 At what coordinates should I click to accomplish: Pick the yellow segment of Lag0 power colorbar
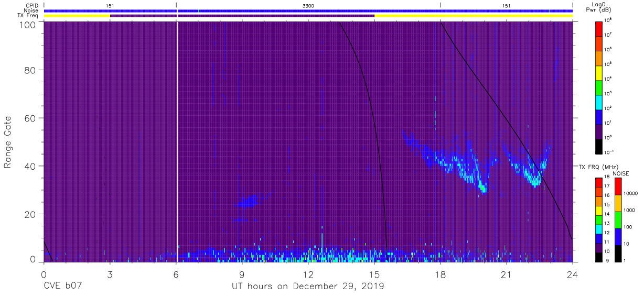599,72
